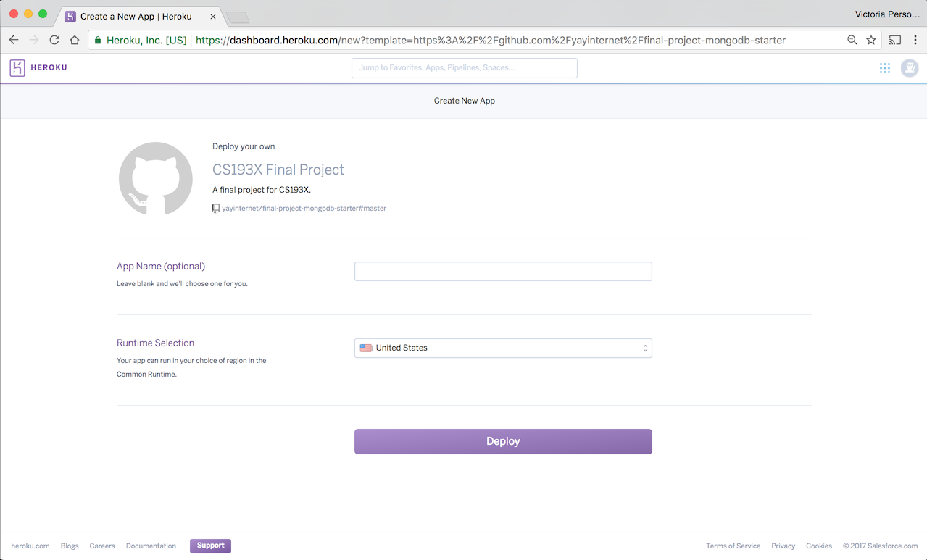Viewport: 927px width, 560px height.
Task: Open the apps grid menu icon
Action: point(884,68)
